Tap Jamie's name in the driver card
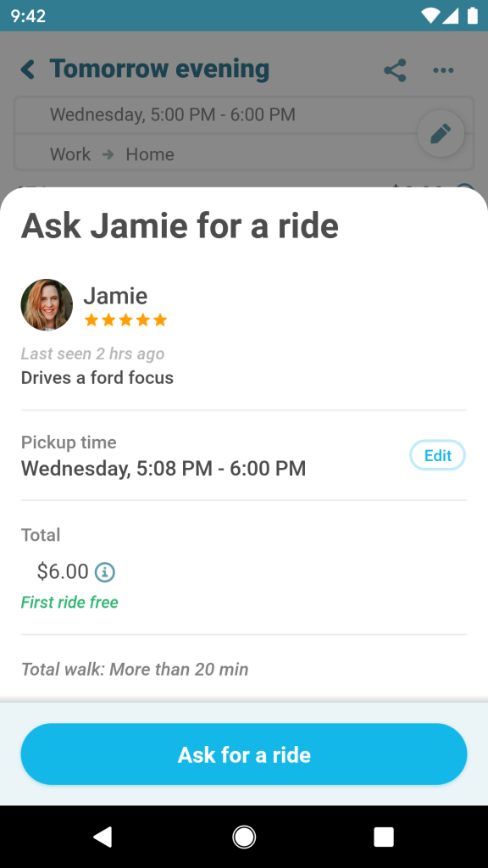This screenshot has width=488, height=868. click(115, 296)
